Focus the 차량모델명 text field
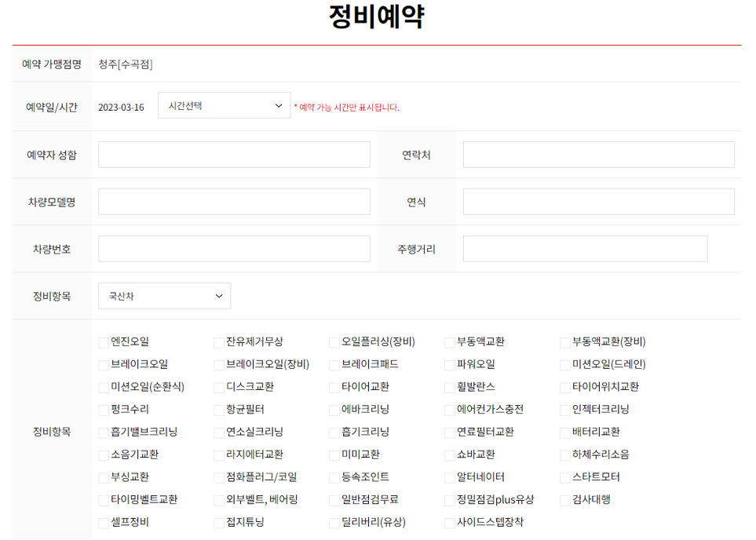 pos(234,202)
